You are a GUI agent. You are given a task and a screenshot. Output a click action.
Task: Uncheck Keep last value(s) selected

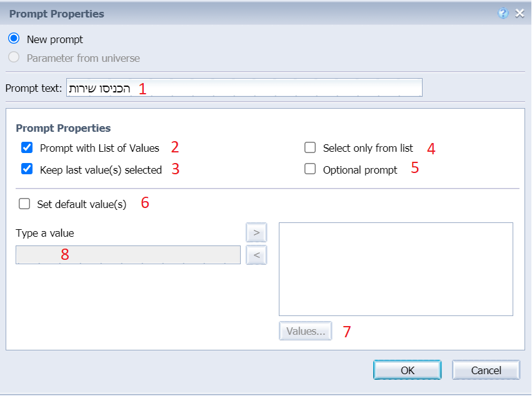click(x=27, y=169)
